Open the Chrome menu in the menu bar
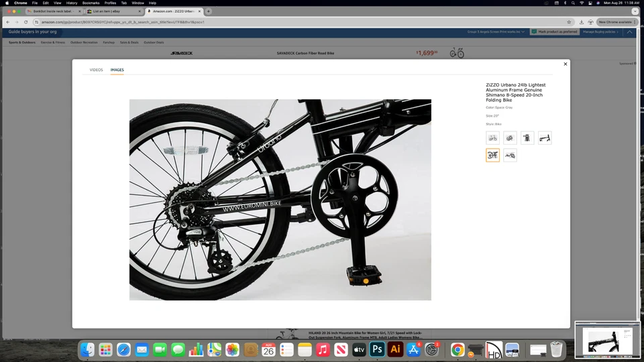 tap(21, 3)
